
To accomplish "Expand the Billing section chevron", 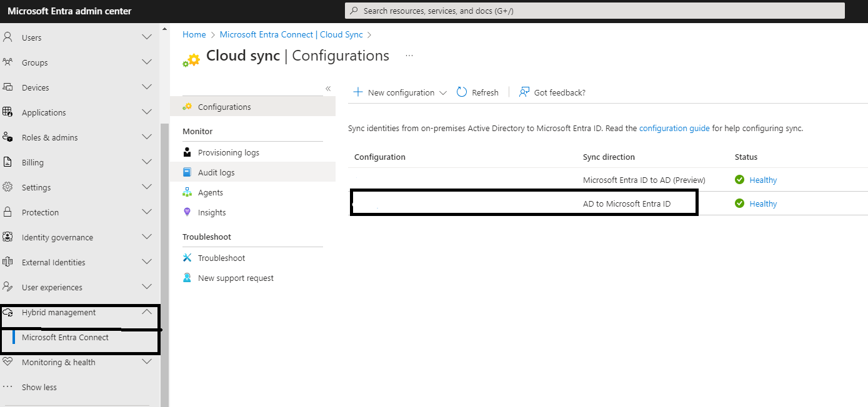I will coord(147,162).
